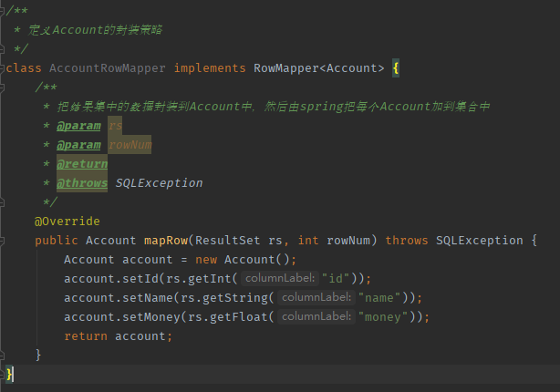Screen dimensions: 560x392
Task: Click the mapRow method end fold marker
Action: tap(2, 356)
